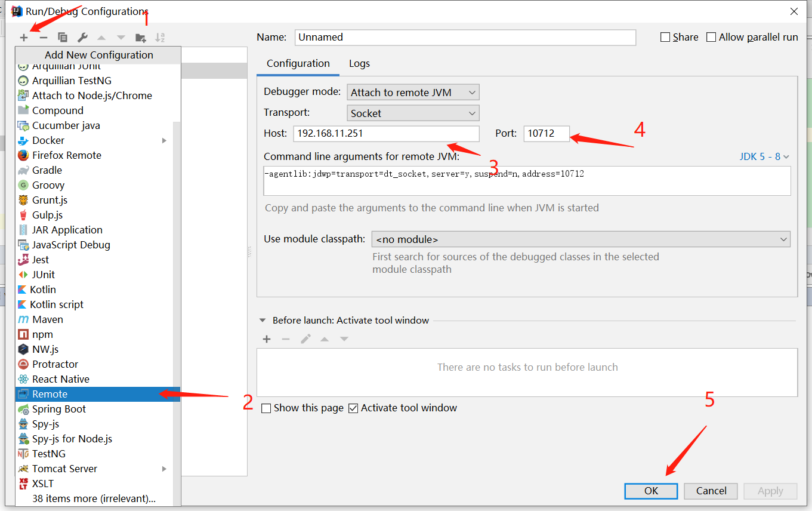Open JDK 5 - 8 version dropdown
This screenshot has width=812, height=511.
coord(764,156)
